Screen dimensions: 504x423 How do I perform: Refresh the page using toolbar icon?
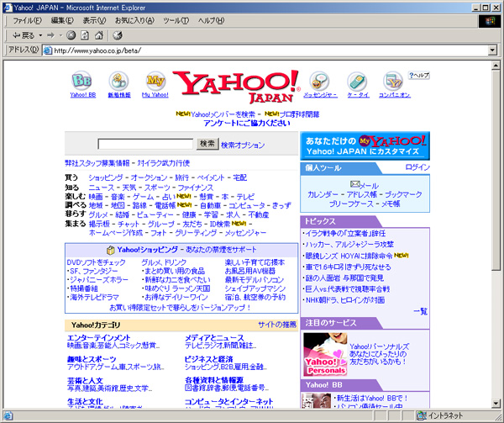click(x=85, y=35)
